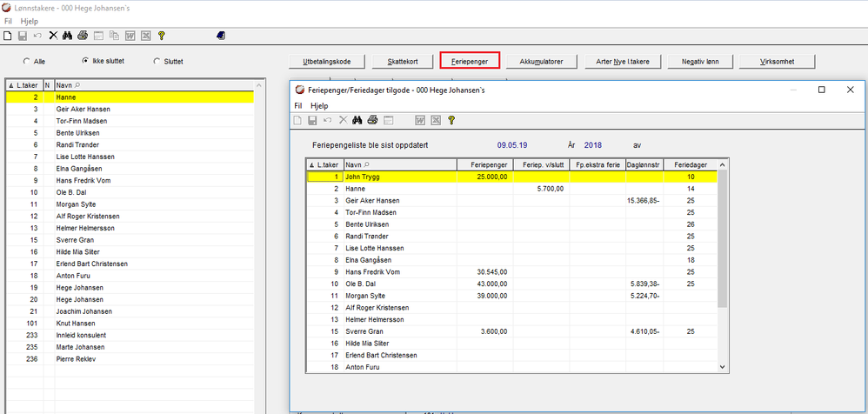
Task: Open the Fil menu in main window
Action: tap(8, 21)
